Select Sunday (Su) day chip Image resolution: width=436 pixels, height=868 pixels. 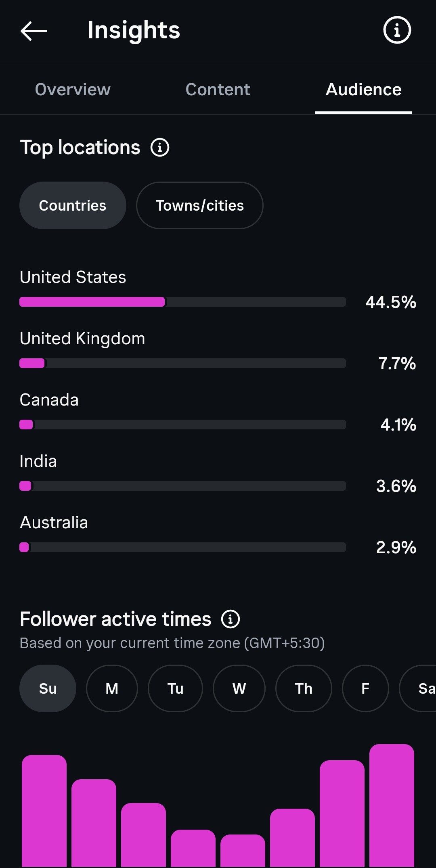tap(48, 688)
